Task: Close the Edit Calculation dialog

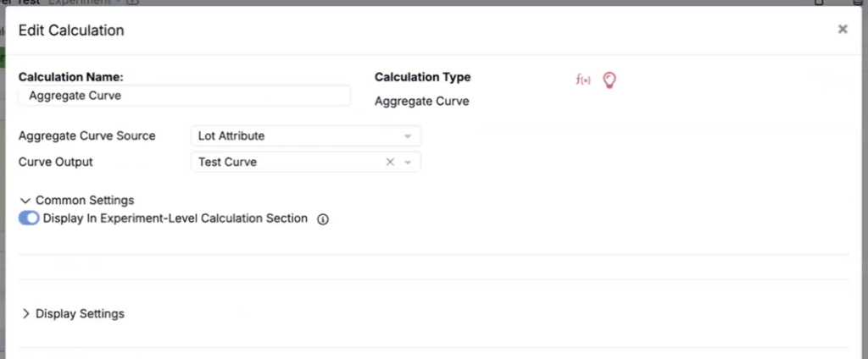Action: pyautogui.click(x=843, y=30)
